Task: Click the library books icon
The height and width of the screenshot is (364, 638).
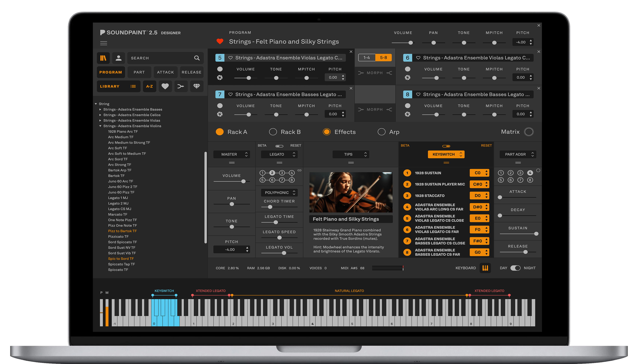Action: click(103, 58)
